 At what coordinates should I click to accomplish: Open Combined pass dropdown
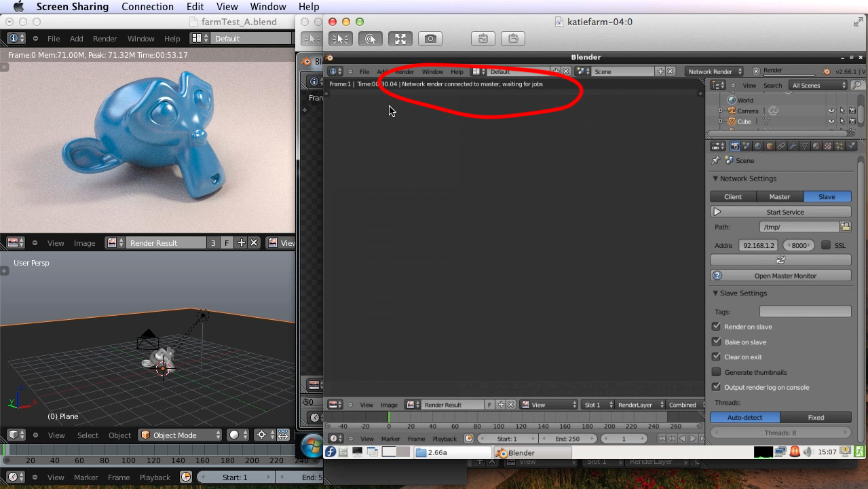685,405
